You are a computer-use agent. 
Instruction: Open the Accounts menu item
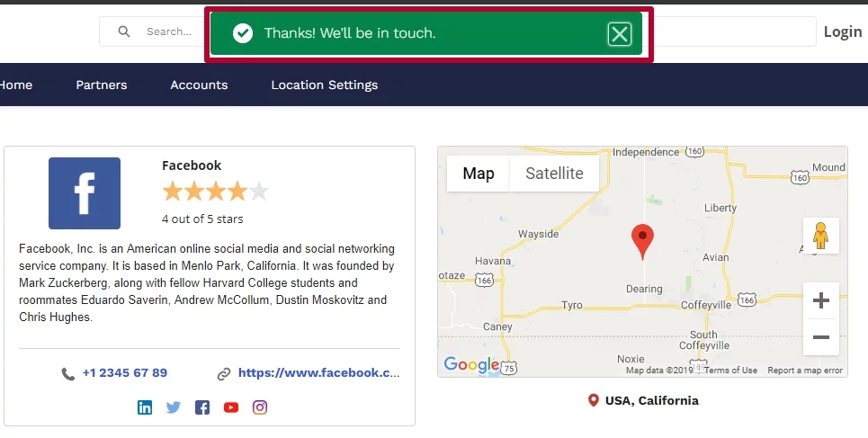coord(199,85)
